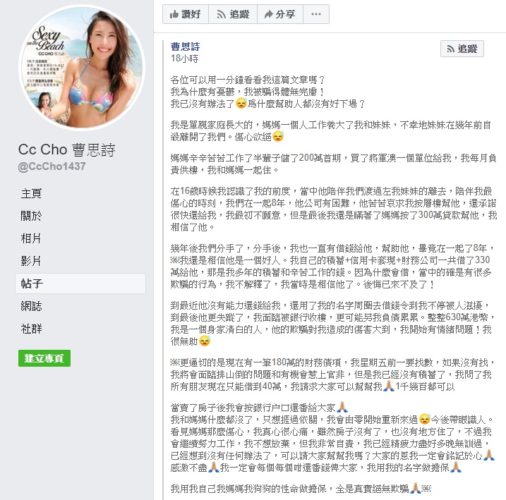506x500 pixels.
Task: Open the 曹思詩 author name link
Action: click(185, 47)
